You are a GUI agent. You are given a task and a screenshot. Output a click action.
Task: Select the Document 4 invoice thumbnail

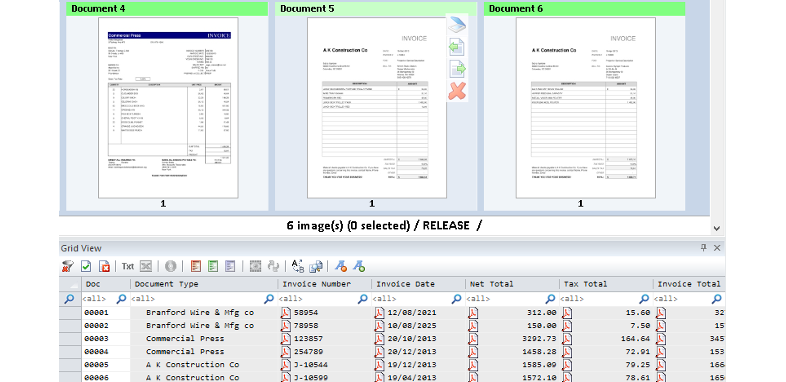(168, 108)
